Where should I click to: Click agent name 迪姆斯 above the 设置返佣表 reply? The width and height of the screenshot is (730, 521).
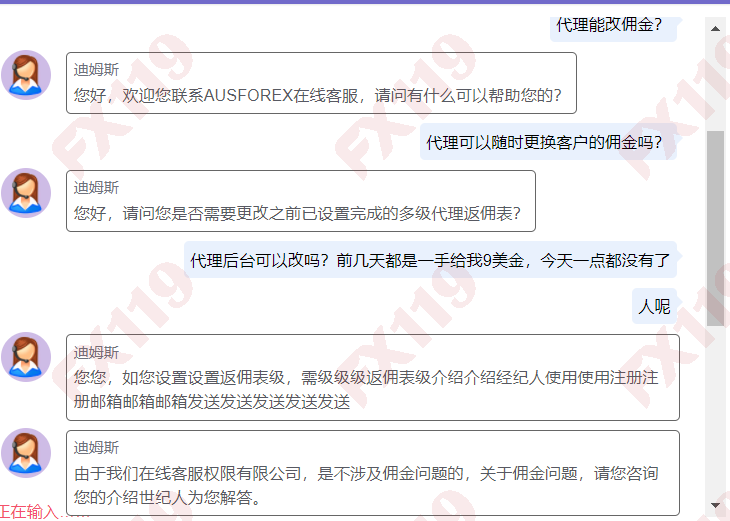(x=96, y=352)
